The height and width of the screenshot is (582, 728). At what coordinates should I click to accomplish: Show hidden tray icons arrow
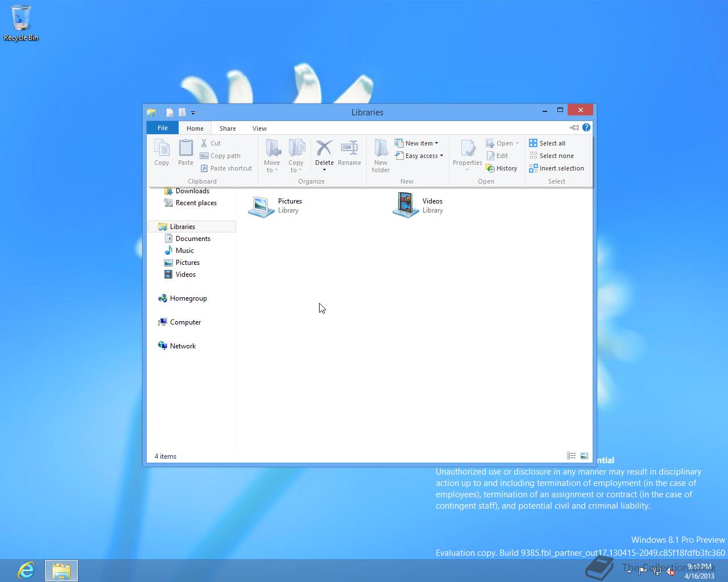tap(629, 572)
